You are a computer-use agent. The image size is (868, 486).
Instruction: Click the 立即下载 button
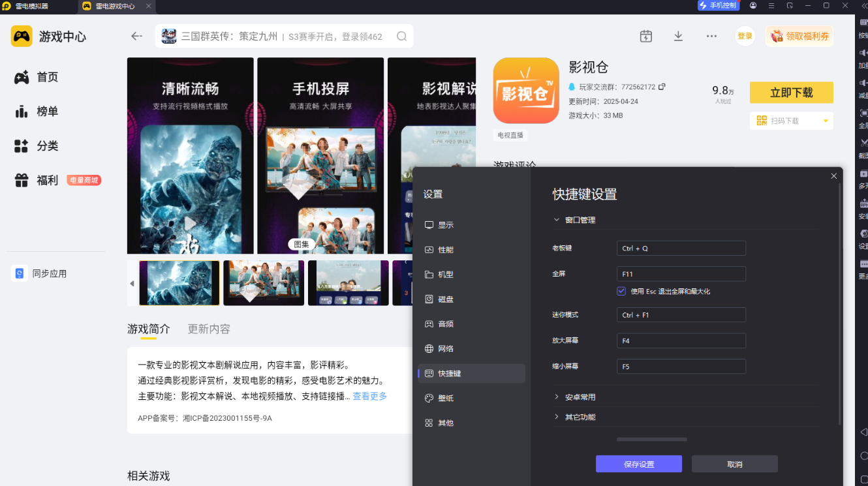click(x=791, y=93)
